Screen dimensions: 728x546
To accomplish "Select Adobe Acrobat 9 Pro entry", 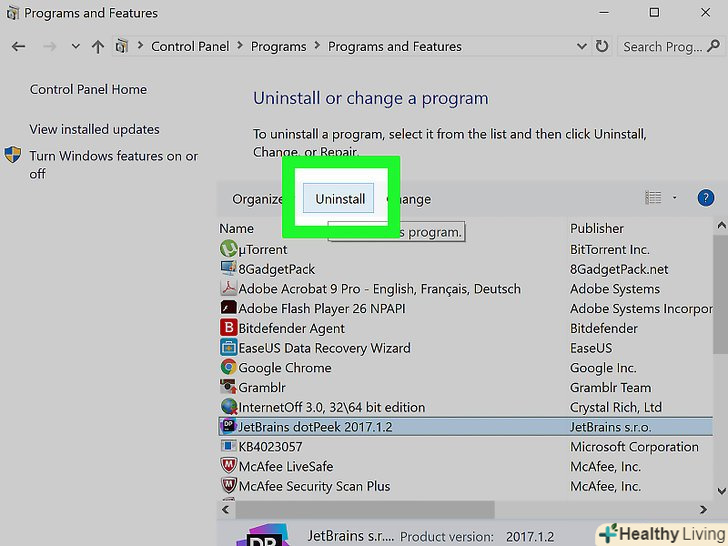I will [379, 289].
